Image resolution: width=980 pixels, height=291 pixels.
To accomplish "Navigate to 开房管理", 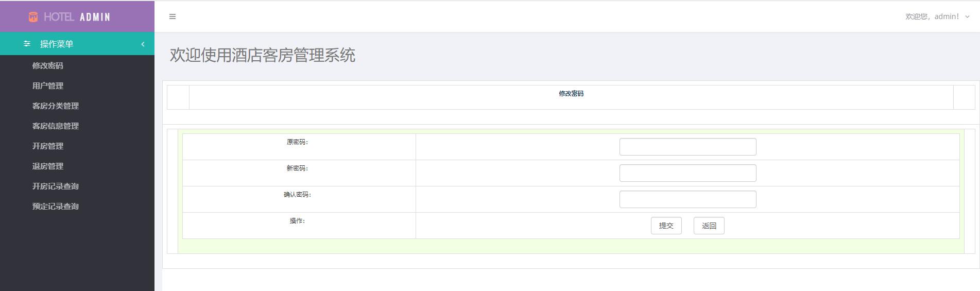I will (x=47, y=146).
